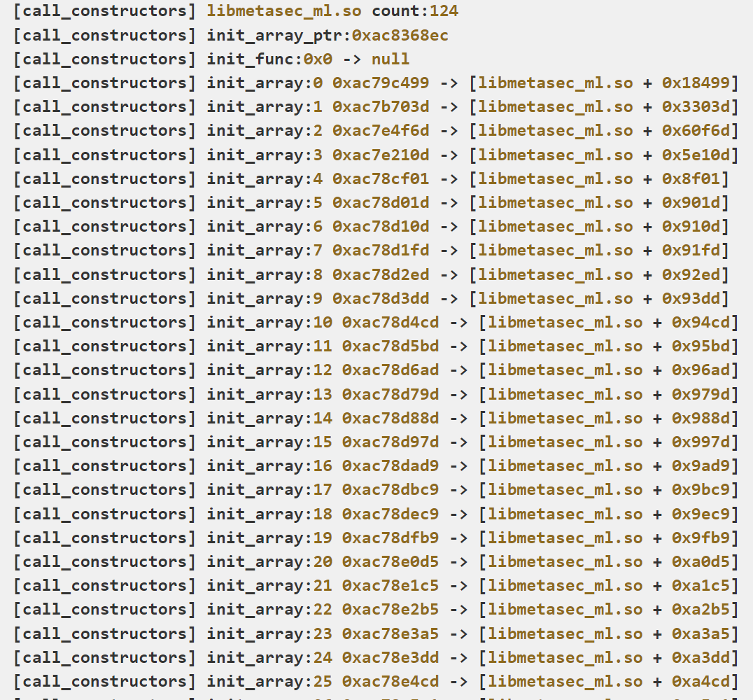Select the address 0xac78d2ed

[381, 274]
